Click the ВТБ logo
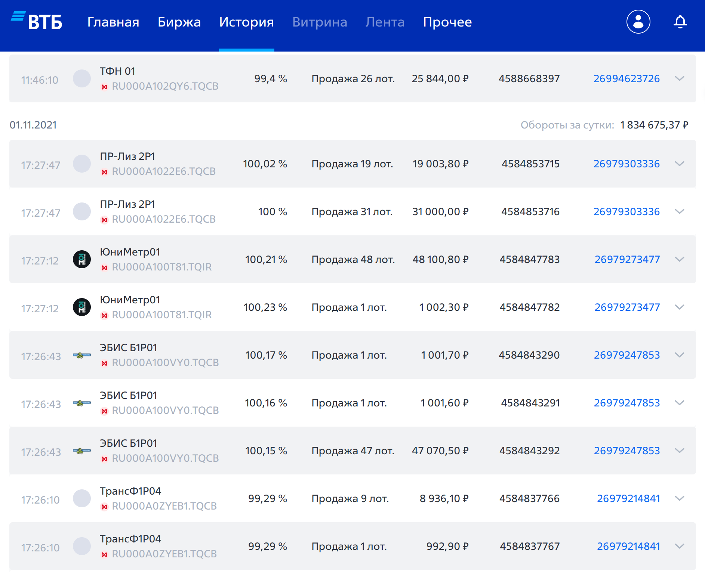Screen dimensions: 705x588 coord(36,21)
